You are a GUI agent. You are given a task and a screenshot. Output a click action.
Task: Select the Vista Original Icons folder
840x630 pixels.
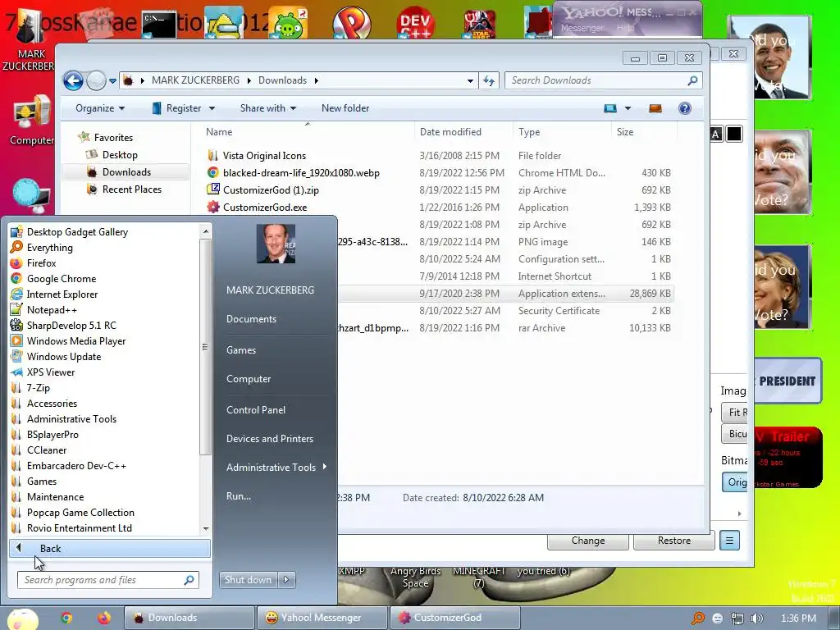tap(264, 155)
